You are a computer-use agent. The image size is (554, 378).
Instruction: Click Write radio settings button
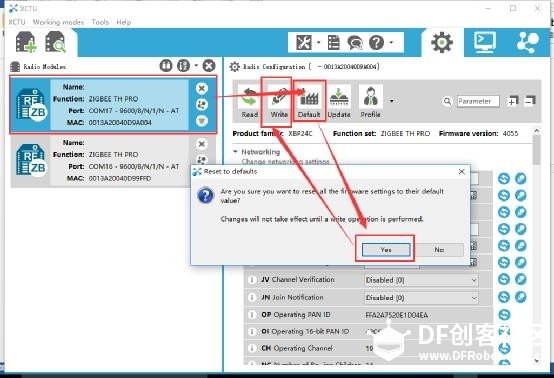click(x=279, y=102)
